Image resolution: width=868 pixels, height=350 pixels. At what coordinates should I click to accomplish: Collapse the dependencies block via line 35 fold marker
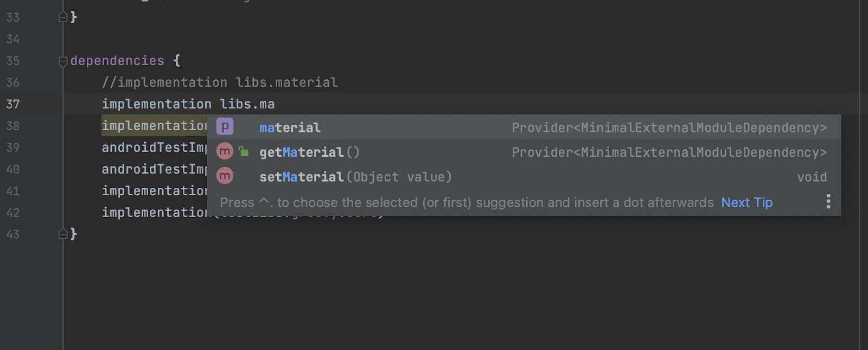click(62, 60)
